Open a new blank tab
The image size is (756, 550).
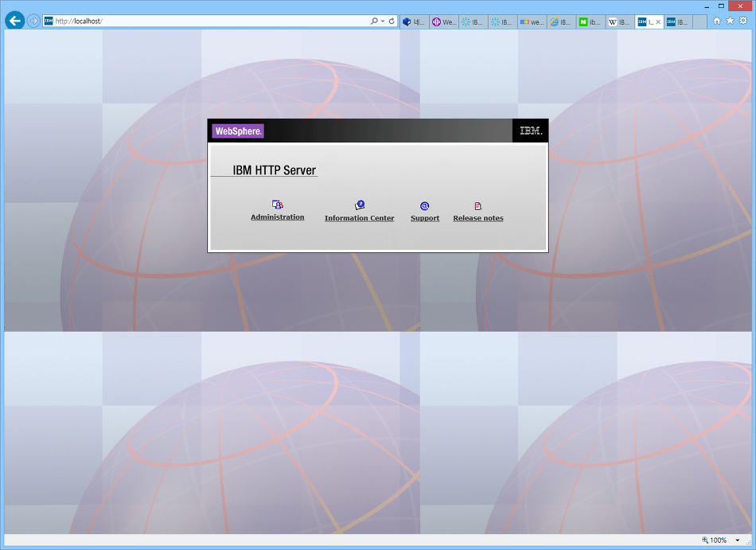(700, 21)
